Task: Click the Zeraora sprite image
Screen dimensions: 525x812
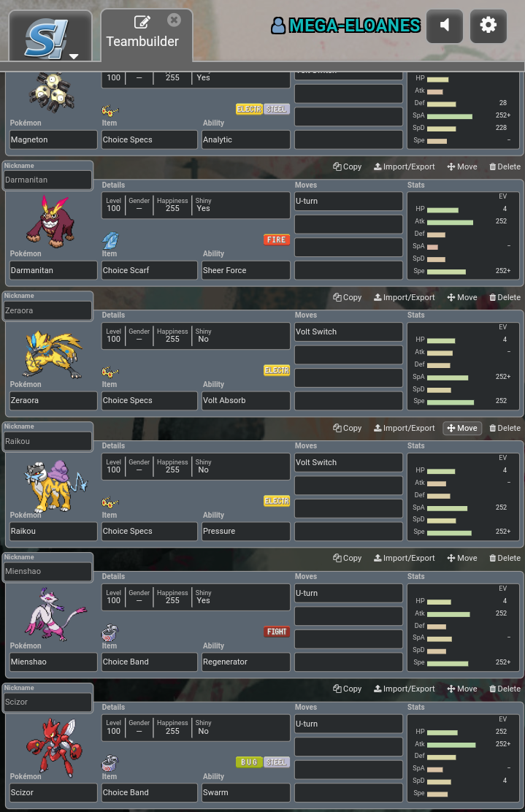Action: tap(53, 353)
